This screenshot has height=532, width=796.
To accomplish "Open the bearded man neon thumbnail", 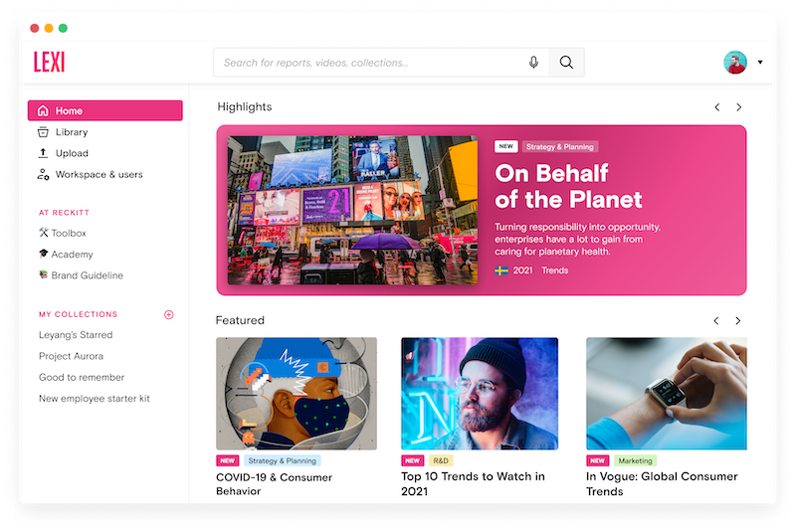I will (480, 394).
